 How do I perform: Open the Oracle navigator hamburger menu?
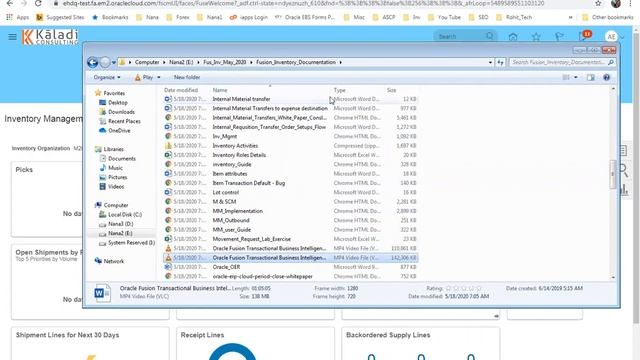(x=12, y=37)
